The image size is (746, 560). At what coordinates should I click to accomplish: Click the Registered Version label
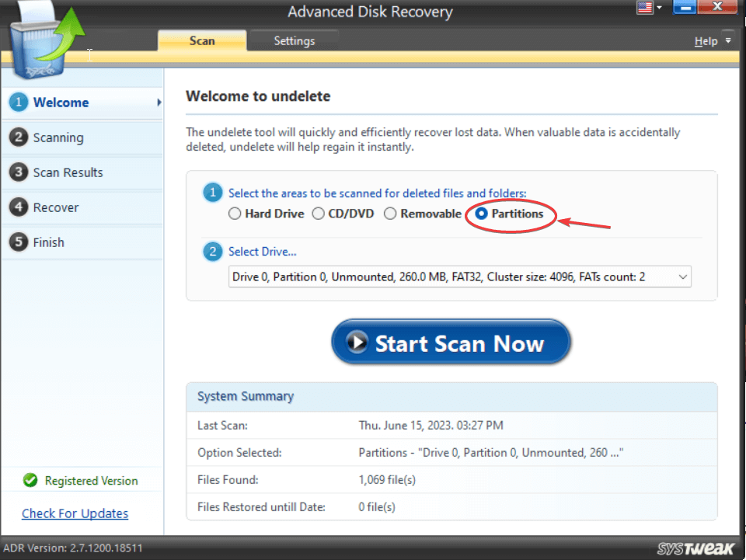92,481
